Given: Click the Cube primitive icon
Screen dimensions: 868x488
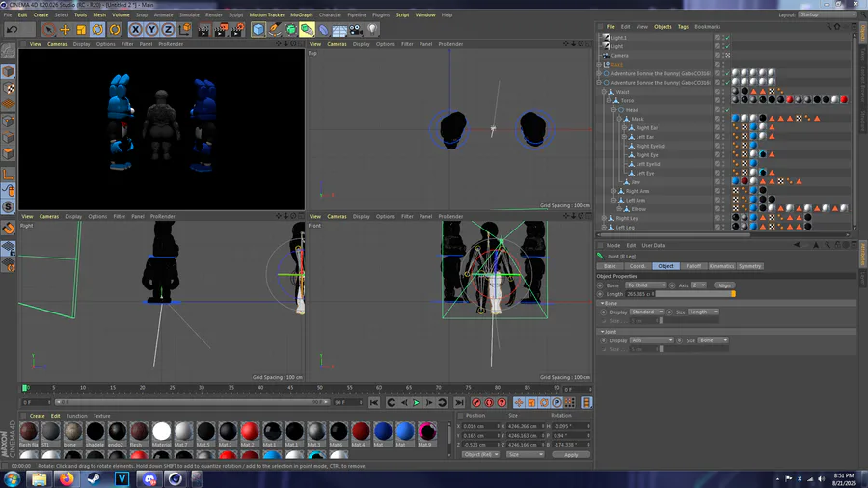Looking at the screenshot, I should coord(258,29).
